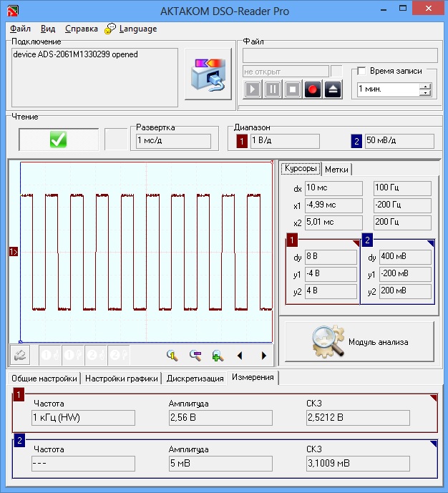Viewport: 448px width, 493px height.
Task: Zoom out on the waveform graph
Action: tap(195, 355)
